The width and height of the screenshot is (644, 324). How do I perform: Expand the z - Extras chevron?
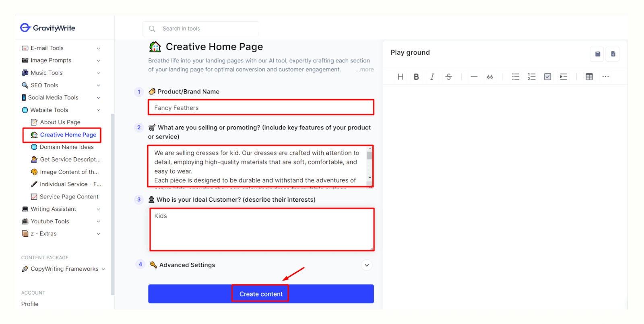point(98,234)
